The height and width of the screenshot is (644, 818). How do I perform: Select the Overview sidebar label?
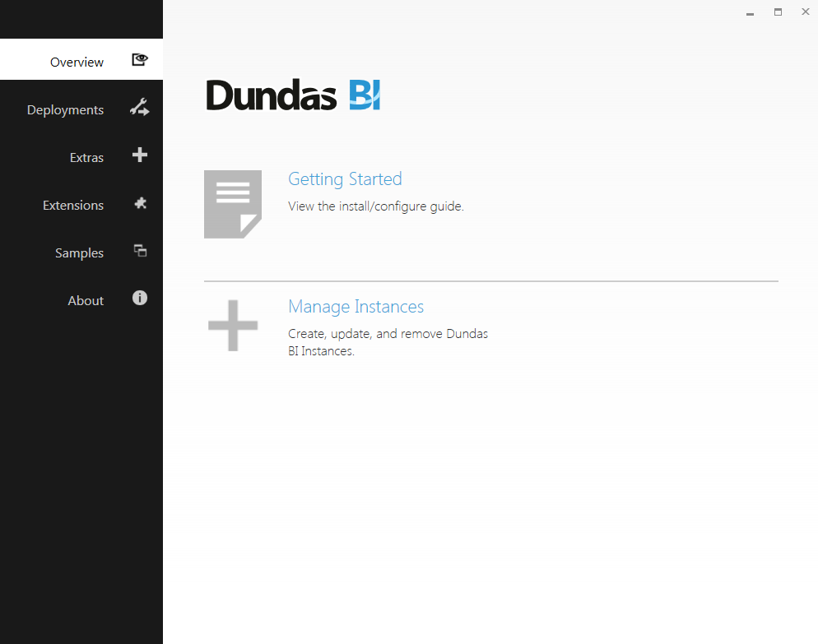77,62
